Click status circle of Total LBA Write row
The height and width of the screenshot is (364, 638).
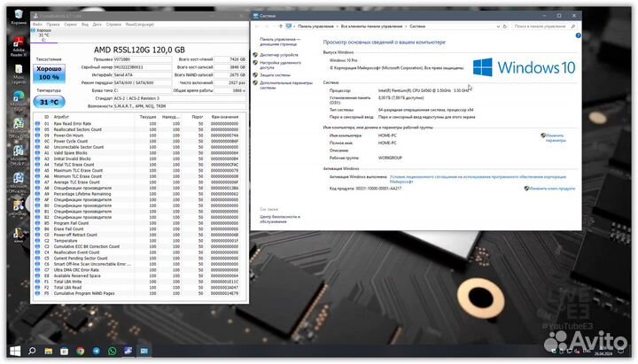(x=37, y=282)
